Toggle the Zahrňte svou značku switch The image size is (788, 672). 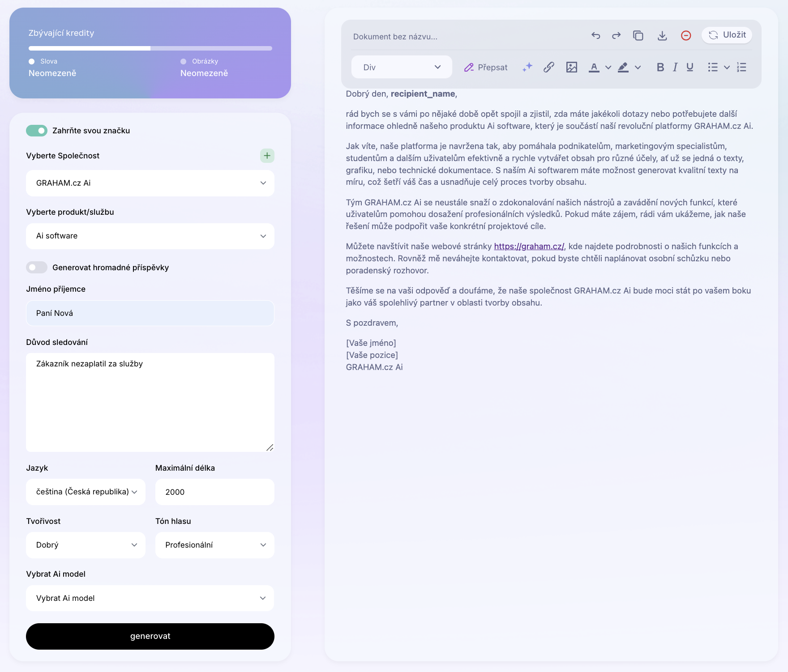[x=37, y=131]
